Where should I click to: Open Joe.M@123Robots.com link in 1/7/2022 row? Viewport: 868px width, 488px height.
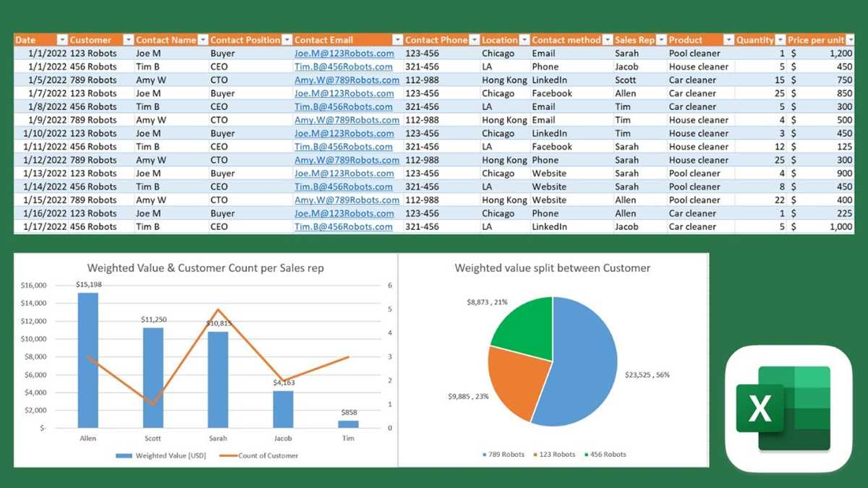pyautogui.click(x=344, y=93)
